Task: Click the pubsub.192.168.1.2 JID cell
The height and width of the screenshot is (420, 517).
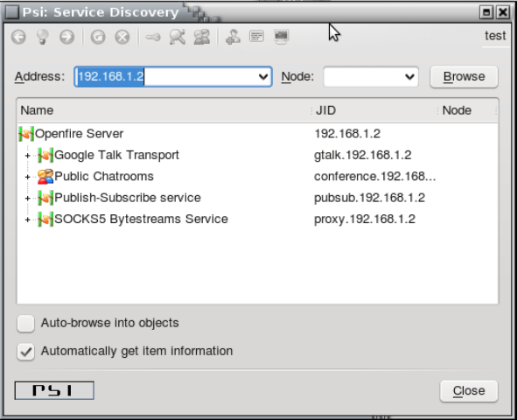Action: click(369, 198)
